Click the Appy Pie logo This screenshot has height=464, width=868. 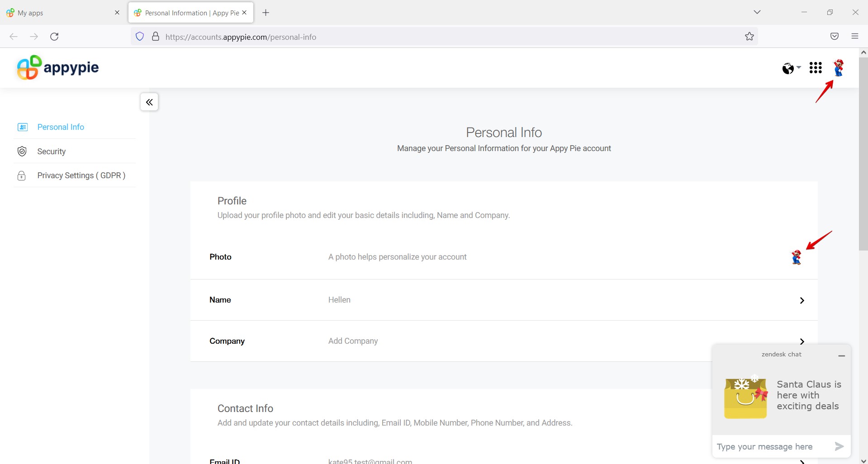(57, 67)
